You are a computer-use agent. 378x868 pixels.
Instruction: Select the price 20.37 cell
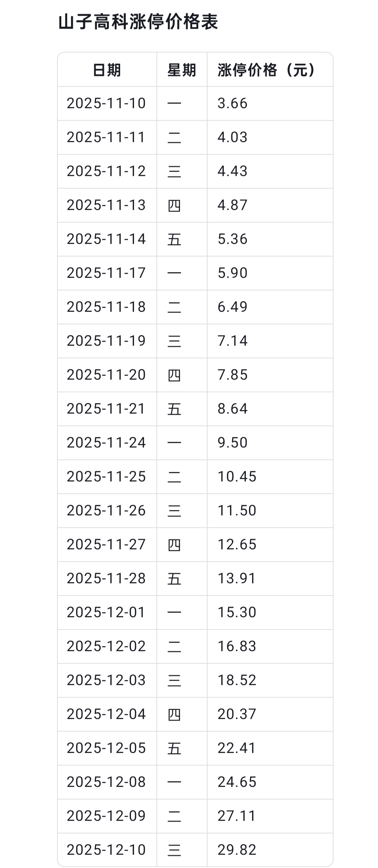237,714
